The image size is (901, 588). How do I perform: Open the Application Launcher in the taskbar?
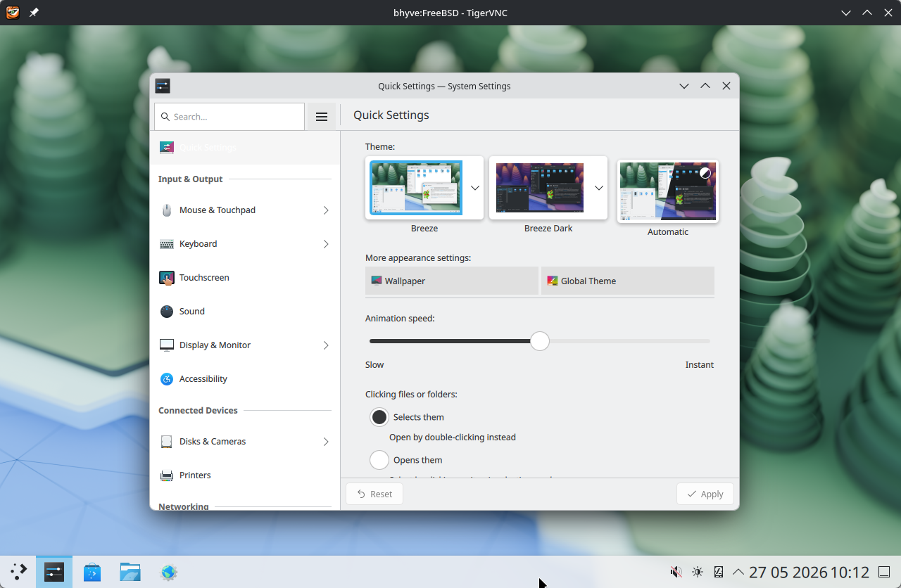click(x=18, y=572)
